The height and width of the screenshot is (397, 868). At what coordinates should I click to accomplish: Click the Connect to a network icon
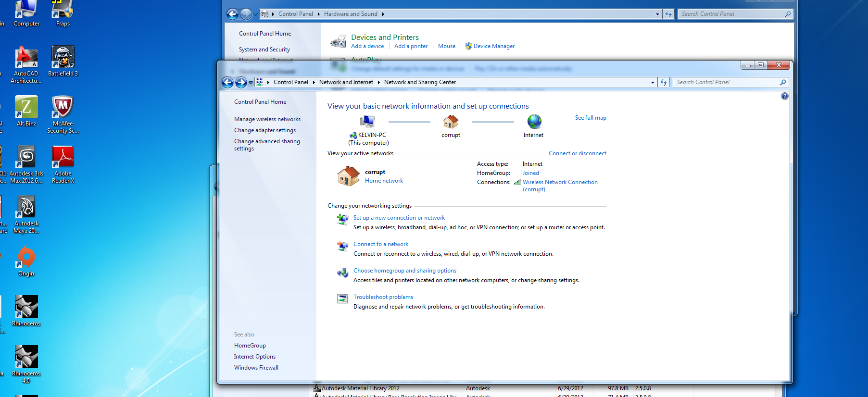pyautogui.click(x=342, y=246)
